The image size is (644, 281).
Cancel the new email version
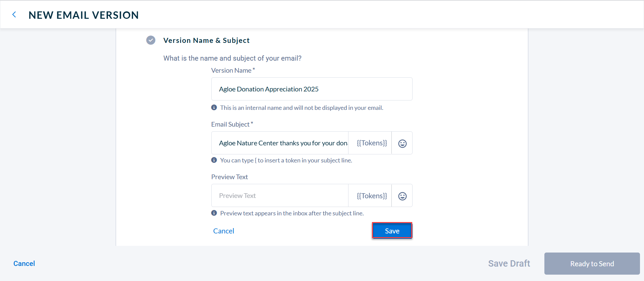pyautogui.click(x=24, y=264)
